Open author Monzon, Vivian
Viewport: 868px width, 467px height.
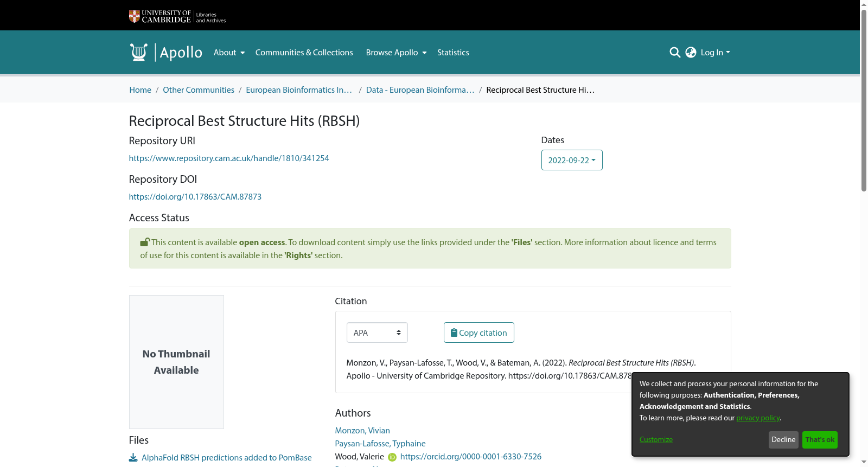point(362,431)
